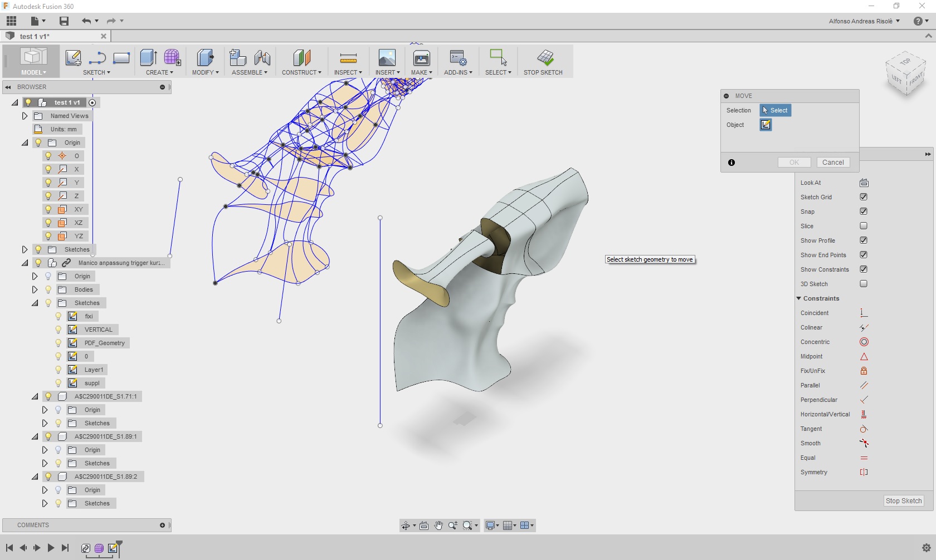936x560 pixels.
Task: Collapse the Constraints section
Action: (798, 298)
